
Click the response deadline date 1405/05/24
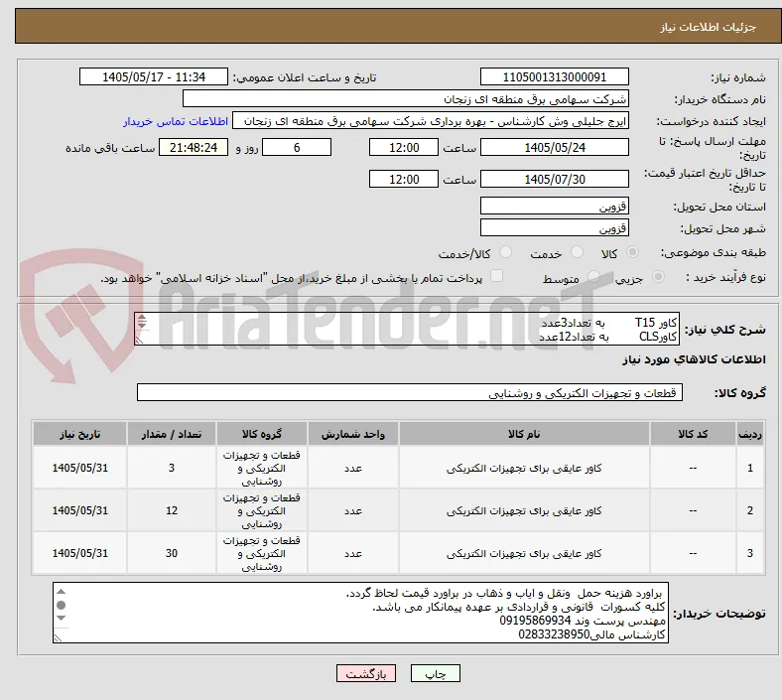click(x=554, y=147)
